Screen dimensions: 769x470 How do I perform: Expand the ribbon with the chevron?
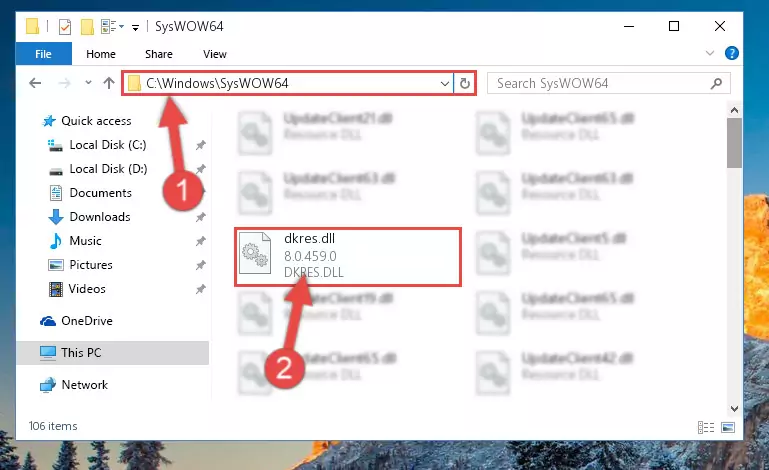click(710, 53)
